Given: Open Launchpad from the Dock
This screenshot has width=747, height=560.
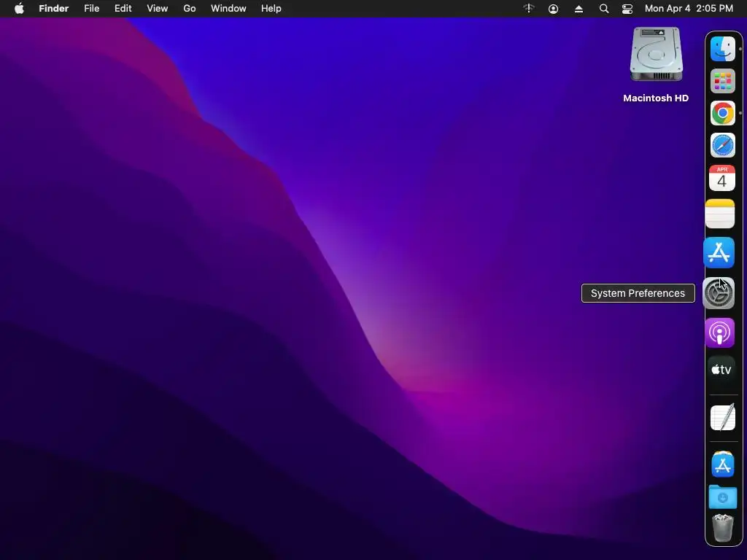Looking at the screenshot, I should coord(723,81).
